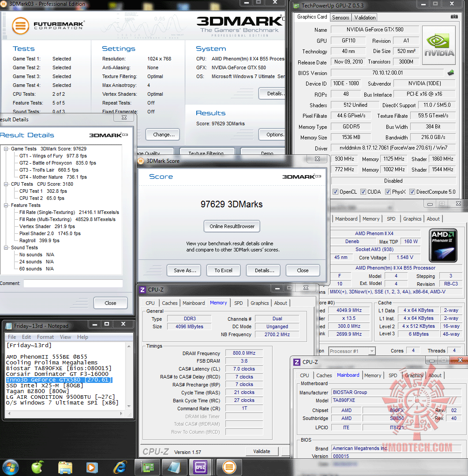This screenshot has width=468, height=476.
Task: Open About tab in CPU-Z Memory window
Action: (x=281, y=303)
